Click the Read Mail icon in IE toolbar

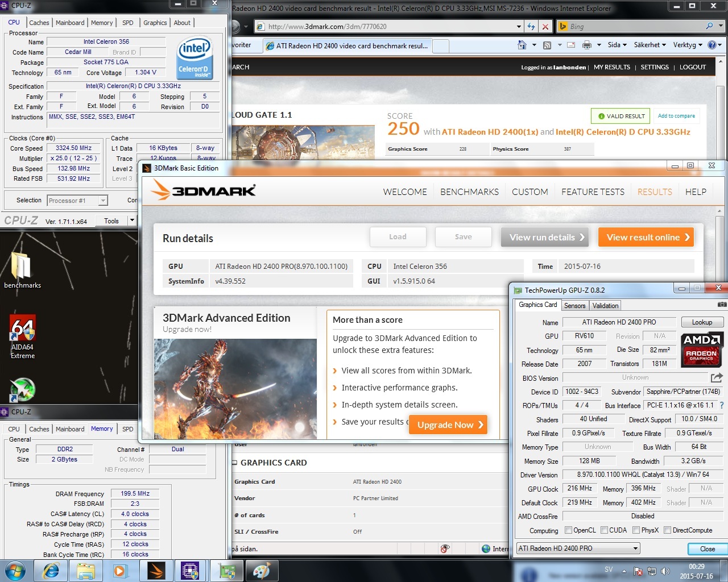point(571,45)
